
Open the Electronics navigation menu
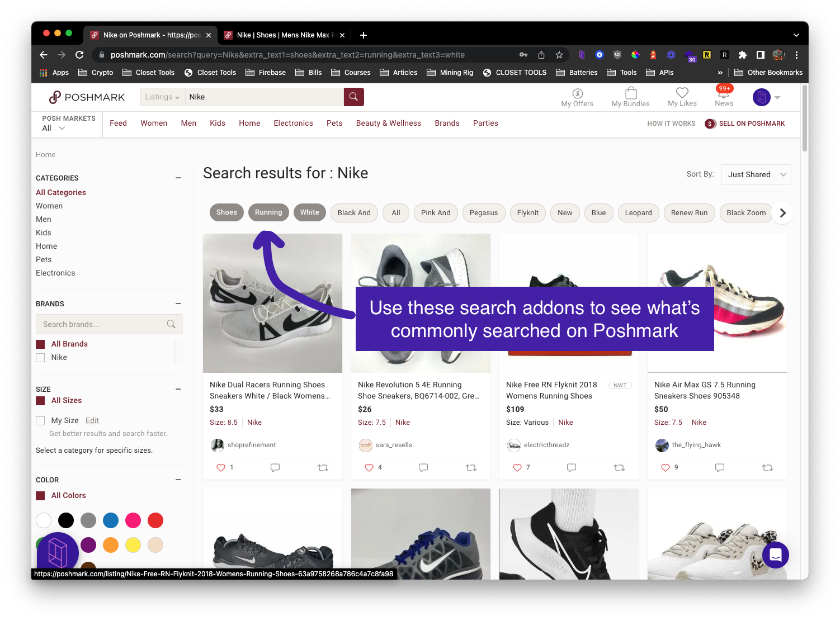point(293,124)
